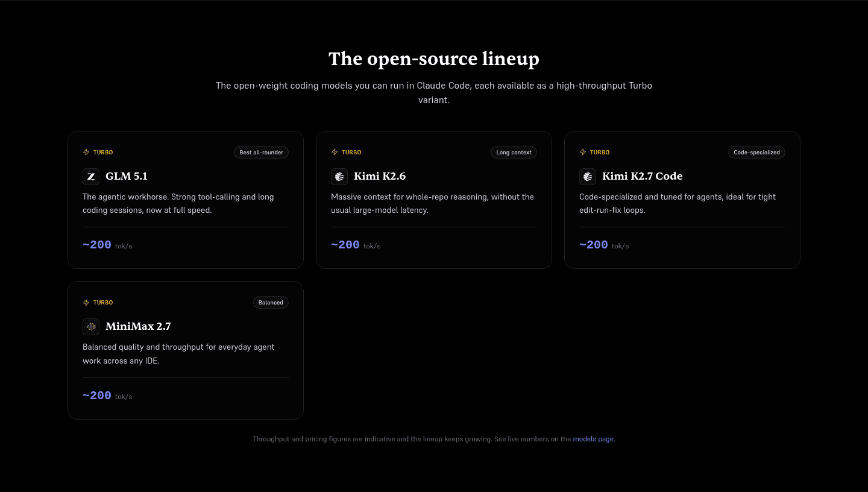Click the TURBO label on Kimi K2.6 card

pyautogui.click(x=351, y=153)
